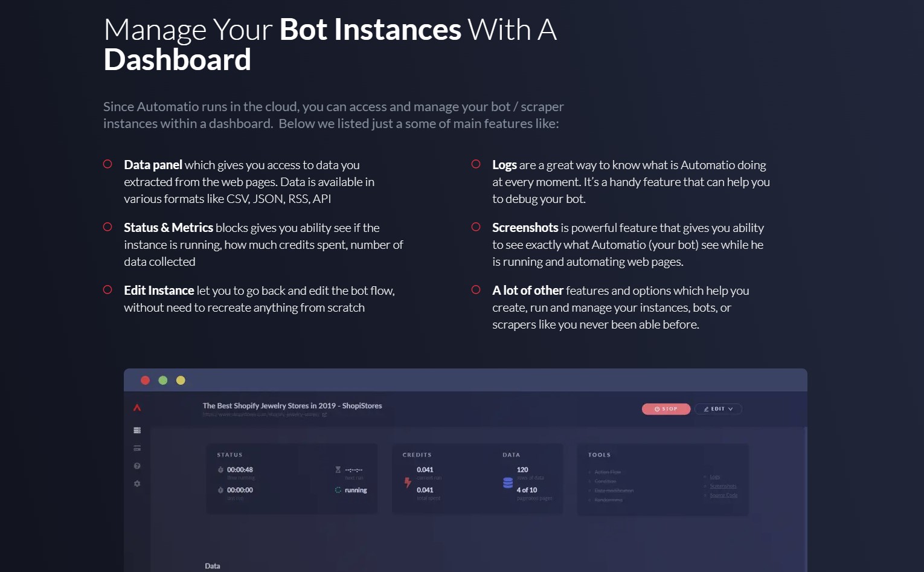Open the Source Code tool link
This screenshot has height=572, width=924.
click(723, 495)
